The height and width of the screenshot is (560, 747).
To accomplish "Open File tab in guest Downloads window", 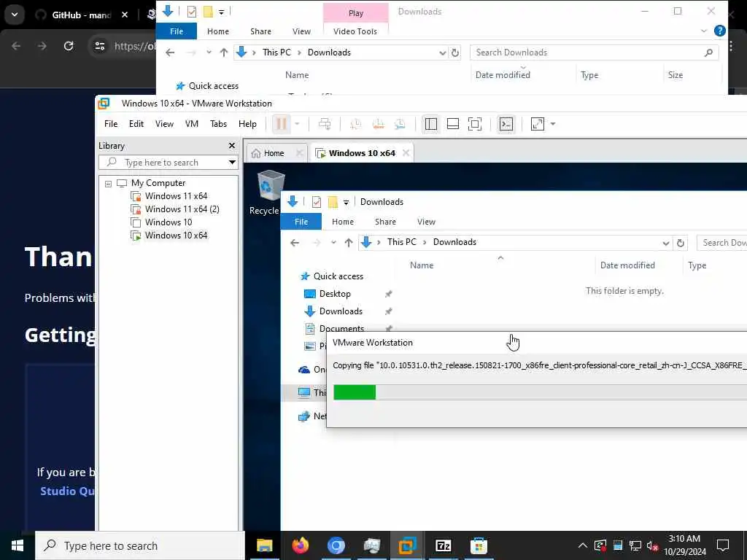I will pyautogui.click(x=301, y=222).
